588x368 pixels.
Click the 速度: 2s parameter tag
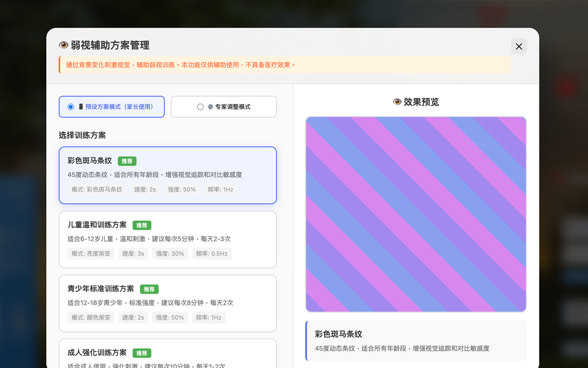[x=145, y=189]
